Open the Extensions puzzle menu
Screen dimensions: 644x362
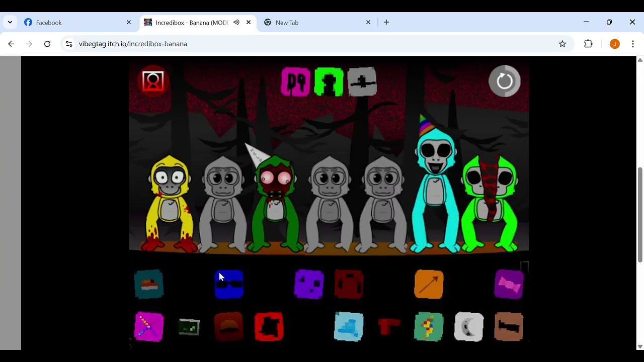tap(588, 44)
